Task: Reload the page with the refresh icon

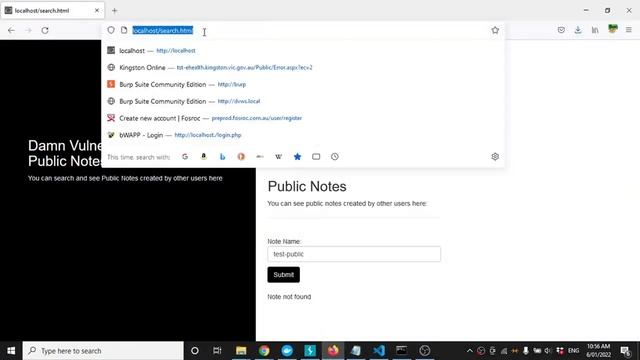Action: (x=45, y=30)
